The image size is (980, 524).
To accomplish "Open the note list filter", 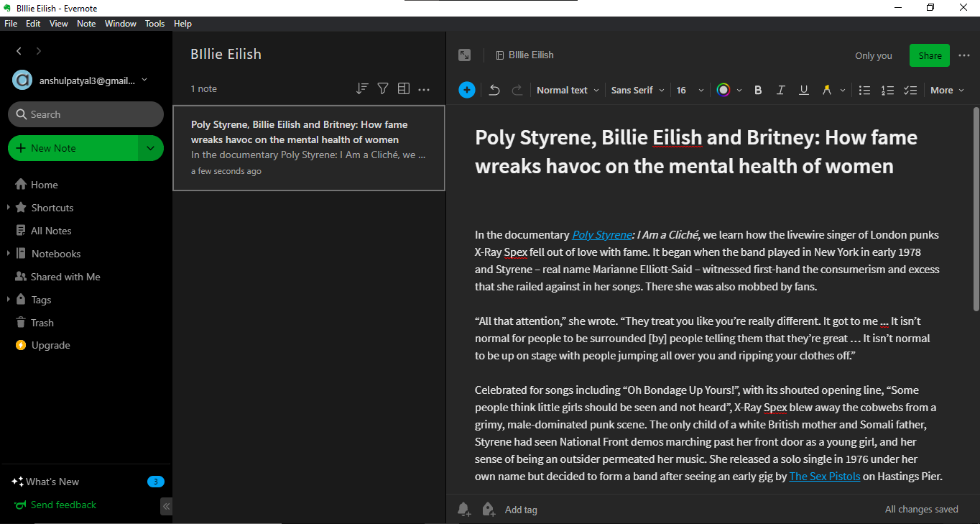I will pos(383,88).
